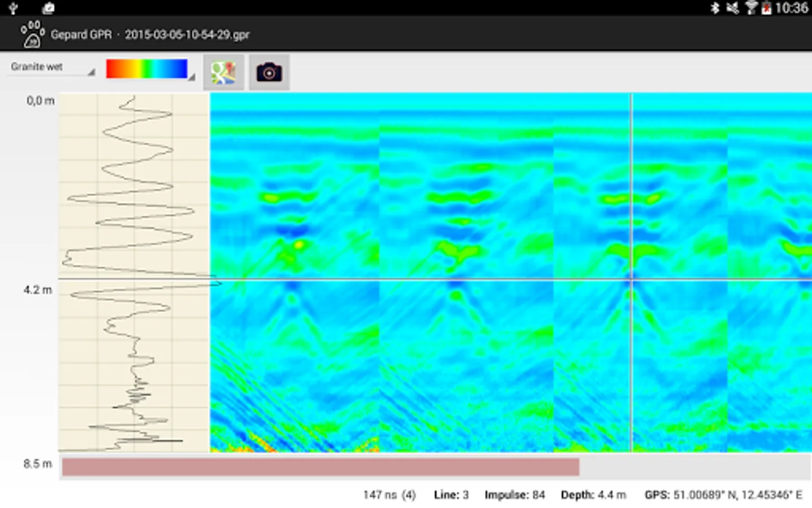Click the pink scan position bar
Image resolution: width=812 pixels, height=508 pixels.
coord(320,467)
